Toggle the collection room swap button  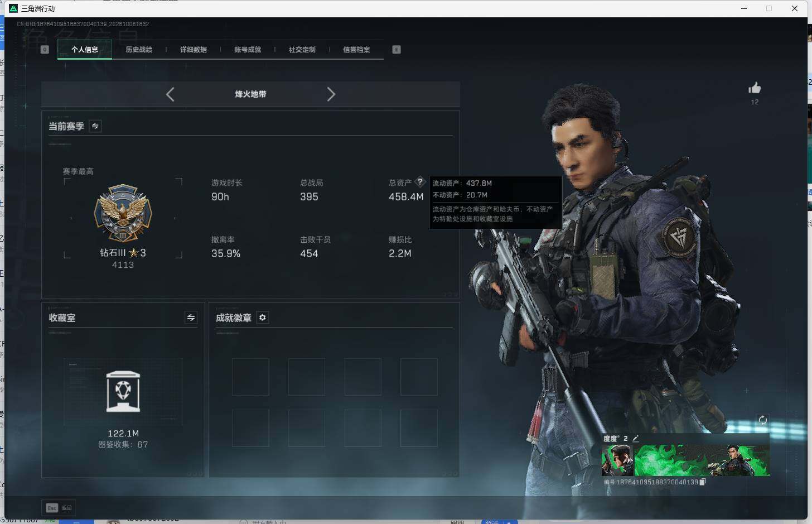tap(191, 318)
